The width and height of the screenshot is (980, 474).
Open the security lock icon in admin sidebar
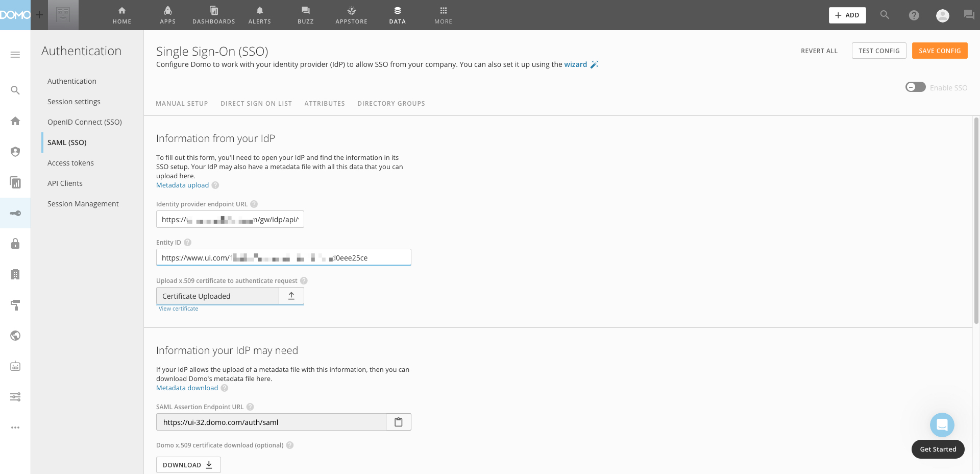pos(15,244)
